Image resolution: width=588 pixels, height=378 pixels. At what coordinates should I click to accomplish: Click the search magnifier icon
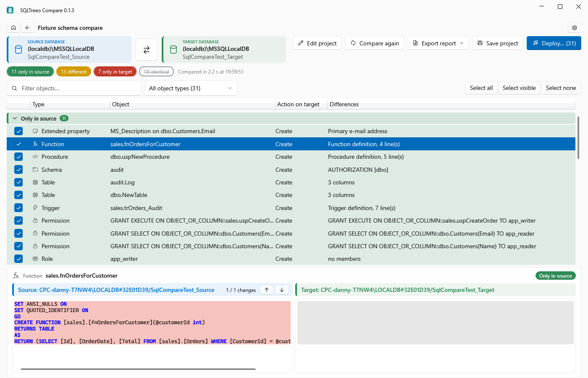pyautogui.click(x=14, y=88)
